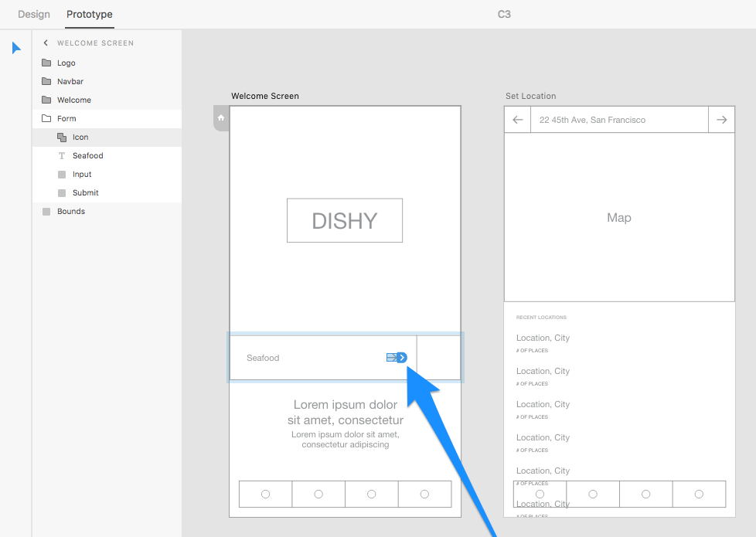The image size is (756, 537).
Task: Open the Prototype tab
Action: pos(89,15)
